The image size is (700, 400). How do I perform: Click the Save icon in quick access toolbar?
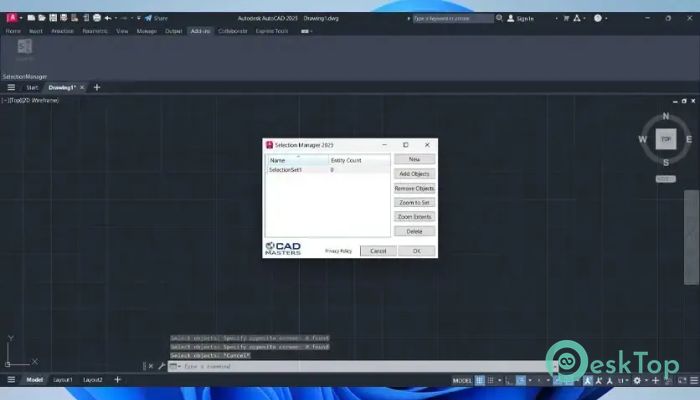[53, 18]
